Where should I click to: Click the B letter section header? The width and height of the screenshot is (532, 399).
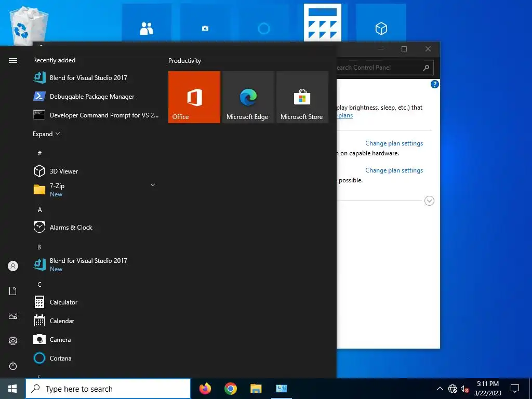[x=39, y=247]
